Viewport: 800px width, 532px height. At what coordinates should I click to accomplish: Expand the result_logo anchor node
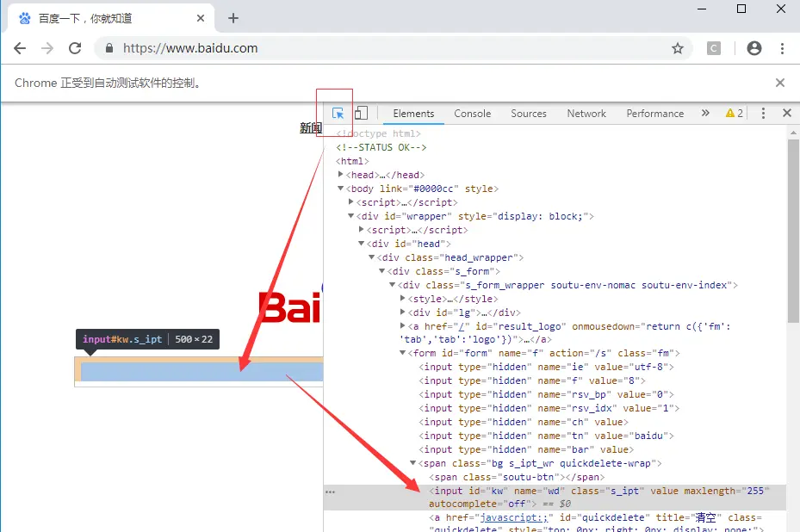coord(402,326)
